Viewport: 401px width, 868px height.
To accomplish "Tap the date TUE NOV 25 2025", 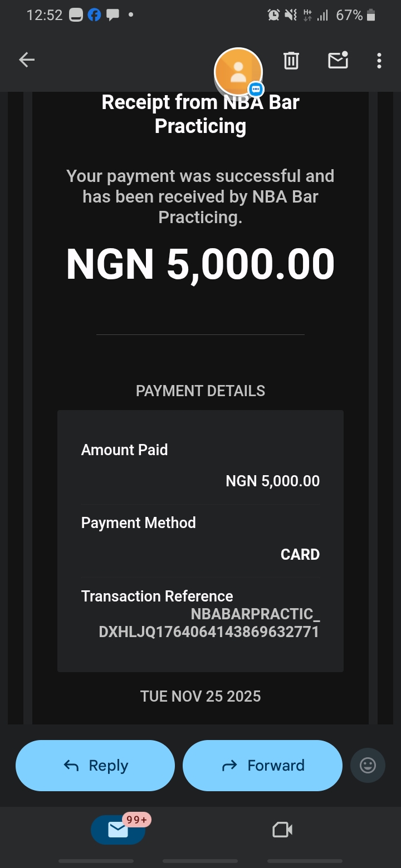I will tap(200, 696).
